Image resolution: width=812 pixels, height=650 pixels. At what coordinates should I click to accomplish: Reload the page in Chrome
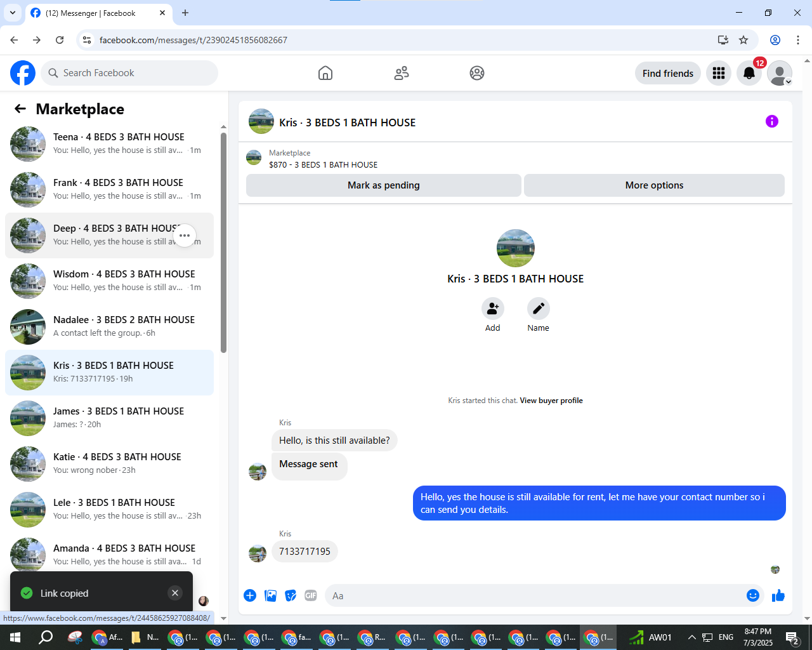point(60,40)
